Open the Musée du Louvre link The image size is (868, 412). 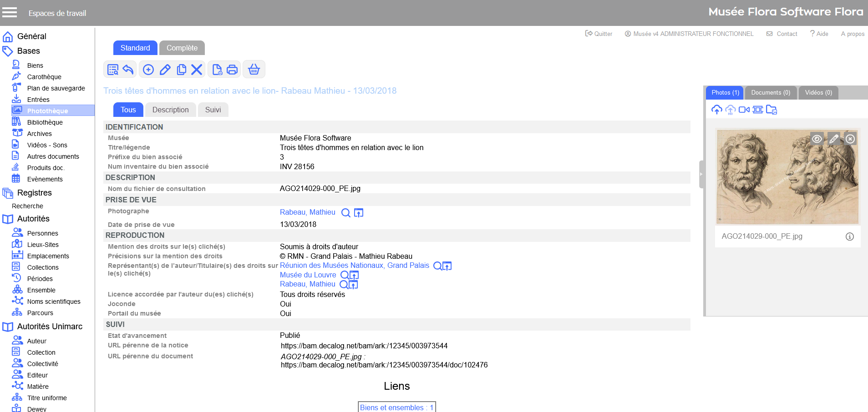308,275
